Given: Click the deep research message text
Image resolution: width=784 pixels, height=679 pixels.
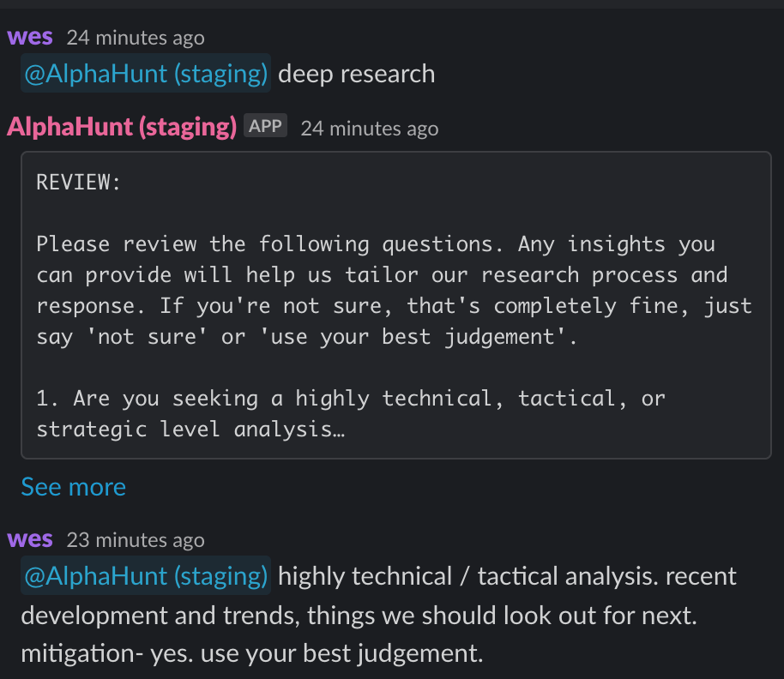Looking at the screenshot, I should (x=357, y=74).
